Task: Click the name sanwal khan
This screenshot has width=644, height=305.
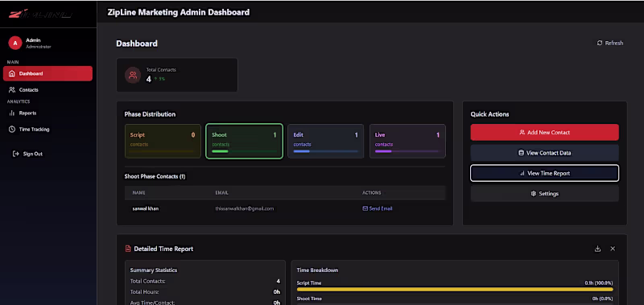Action: (x=146, y=208)
